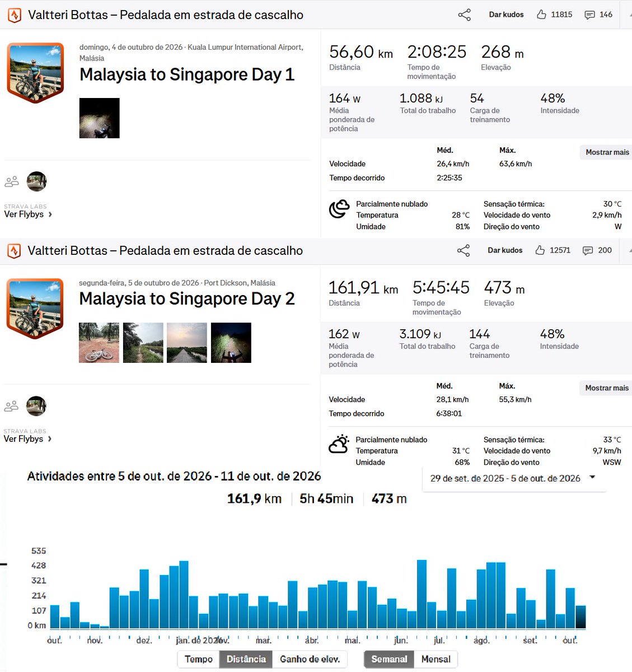Click the 6:38:01 elapsed time value
Image resolution: width=632 pixels, height=672 pixels.
point(449,414)
